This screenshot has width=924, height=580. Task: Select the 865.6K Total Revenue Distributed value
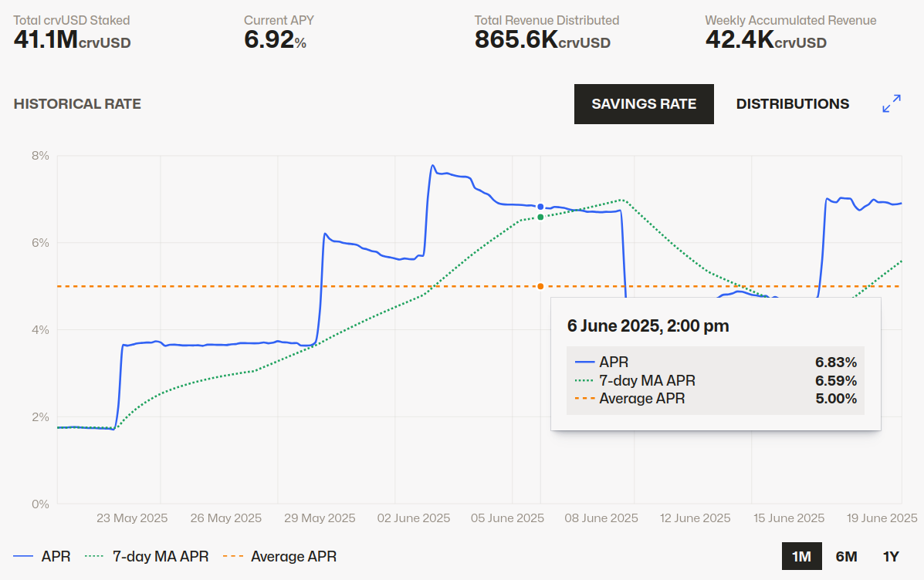[x=542, y=40]
